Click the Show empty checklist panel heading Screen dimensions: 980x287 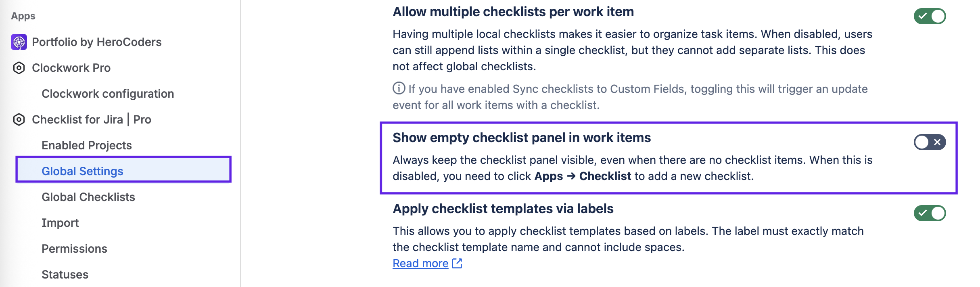pyautogui.click(x=522, y=138)
